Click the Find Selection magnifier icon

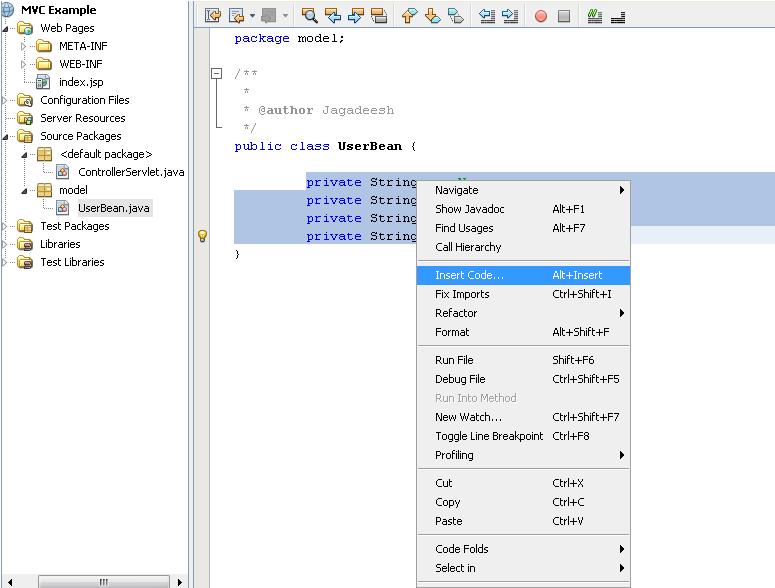click(x=309, y=16)
